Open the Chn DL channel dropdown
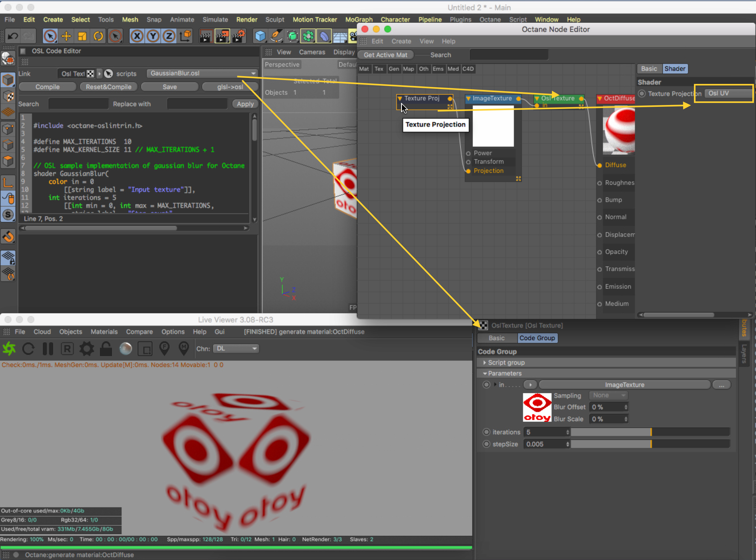Viewport: 756px width, 560px height. pos(236,348)
